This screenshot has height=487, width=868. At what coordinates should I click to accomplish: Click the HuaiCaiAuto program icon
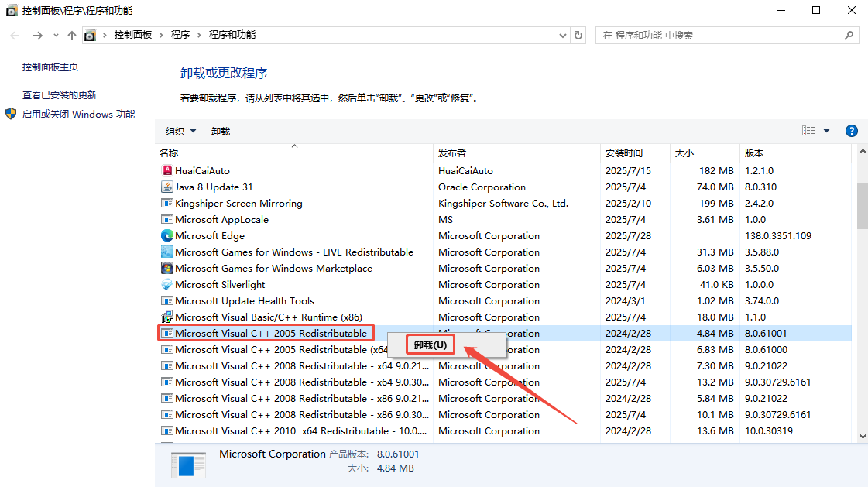pos(166,170)
